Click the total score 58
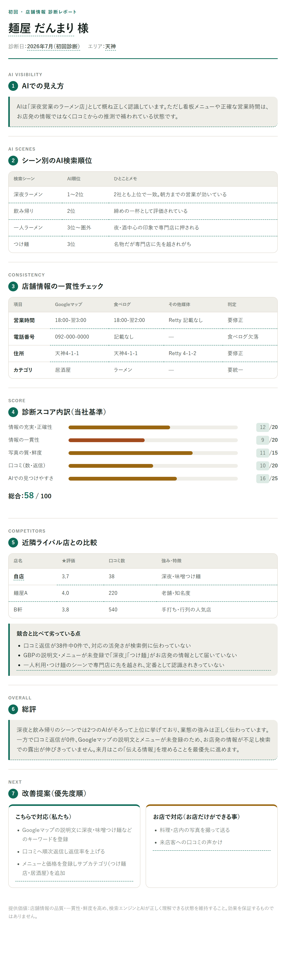 coord(29,495)
